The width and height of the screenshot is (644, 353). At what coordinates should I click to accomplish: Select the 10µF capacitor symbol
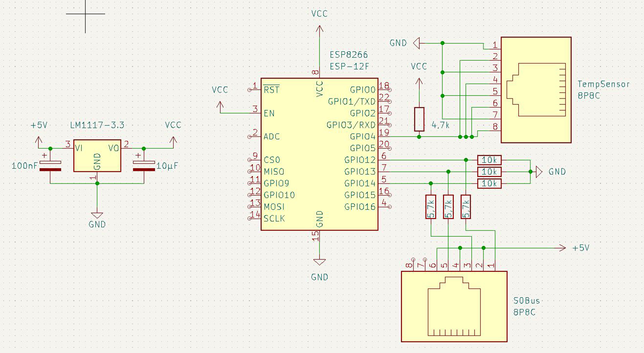click(144, 165)
